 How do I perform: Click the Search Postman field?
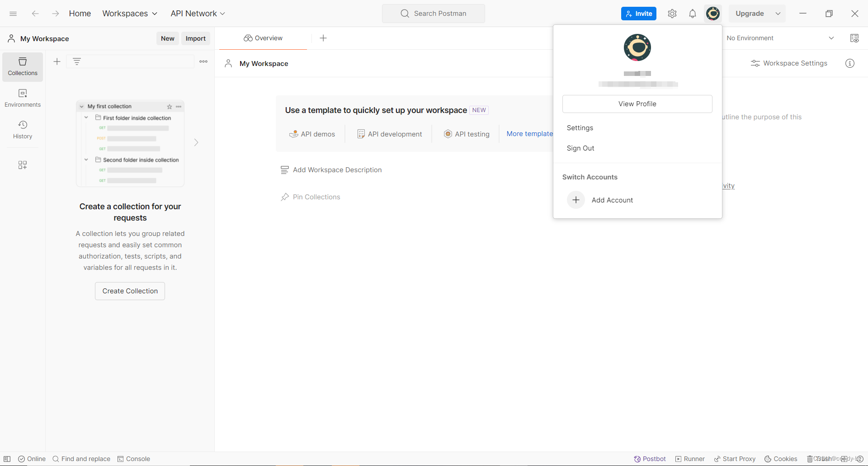tap(434, 14)
